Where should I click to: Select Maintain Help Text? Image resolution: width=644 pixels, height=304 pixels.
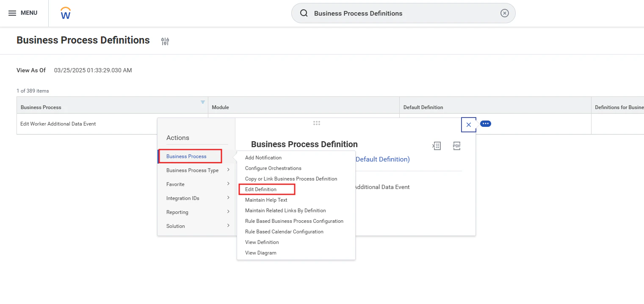266,200
